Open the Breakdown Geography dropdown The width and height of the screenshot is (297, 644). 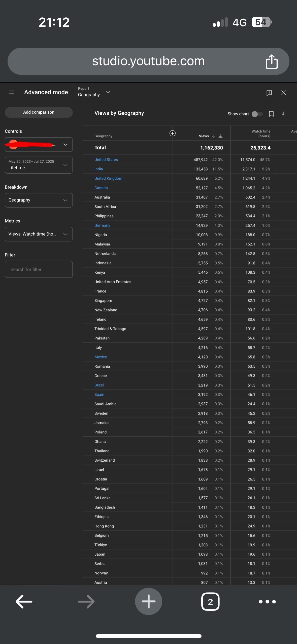(39, 200)
